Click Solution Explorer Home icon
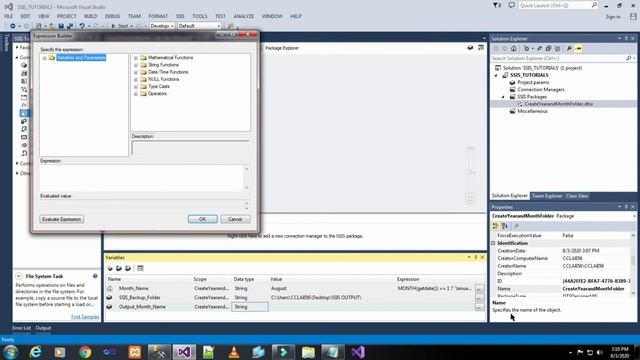The image size is (640, 360). pyautogui.click(x=514, y=49)
